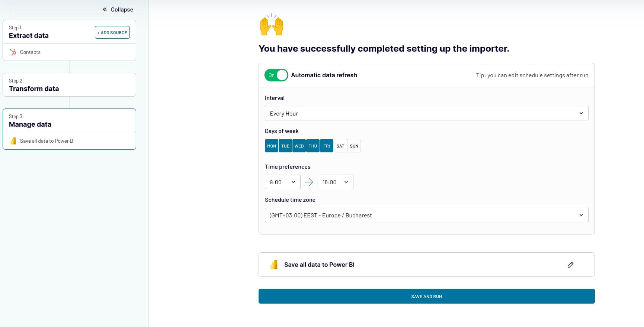The height and width of the screenshot is (327, 644).
Task: Open the 18:00 end time dropdown
Action: [x=335, y=182]
